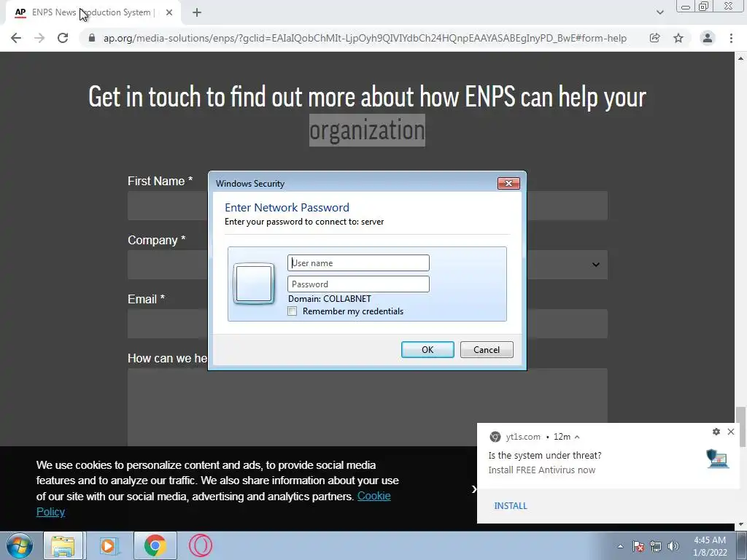The width and height of the screenshot is (747, 560).
Task: Click the padlock site info icon
Action: click(x=92, y=38)
